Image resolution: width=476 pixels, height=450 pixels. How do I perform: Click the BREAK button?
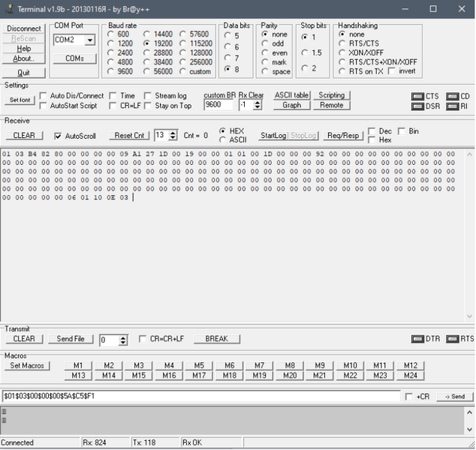pyautogui.click(x=216, y=339)
